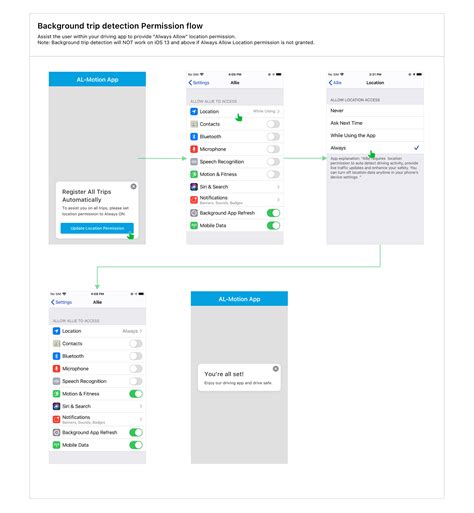Toggle Microphone switch on screen showing Location While Using
The image size is (474, 513).
[x=273, y=149]
